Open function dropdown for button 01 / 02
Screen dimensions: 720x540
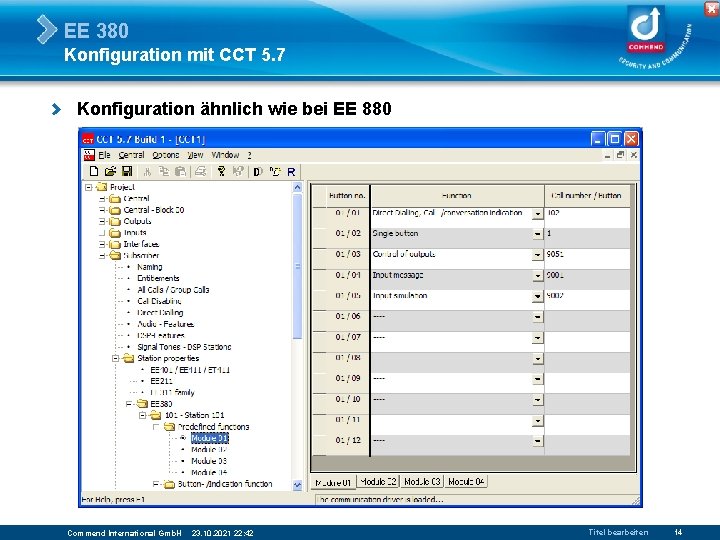[x=537, y=234]
